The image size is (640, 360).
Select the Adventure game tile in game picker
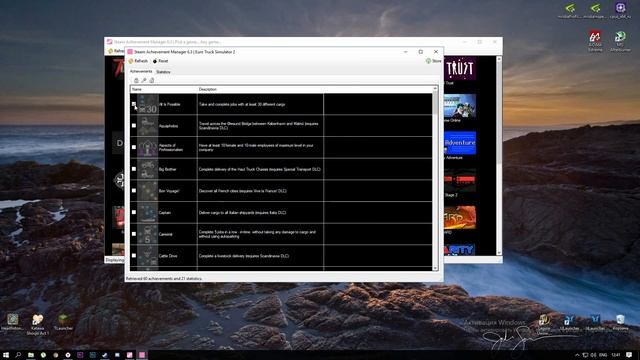[x=460, y=143]
